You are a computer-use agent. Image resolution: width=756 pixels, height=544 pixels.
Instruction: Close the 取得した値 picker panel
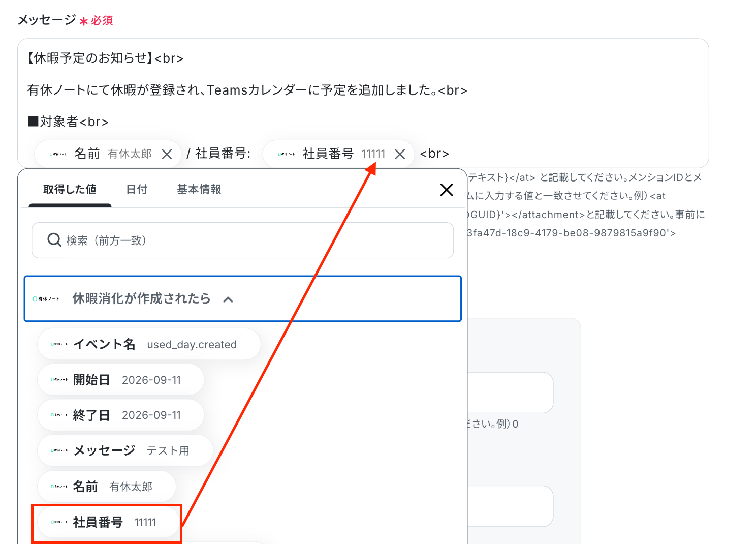(x=447, y=190)
